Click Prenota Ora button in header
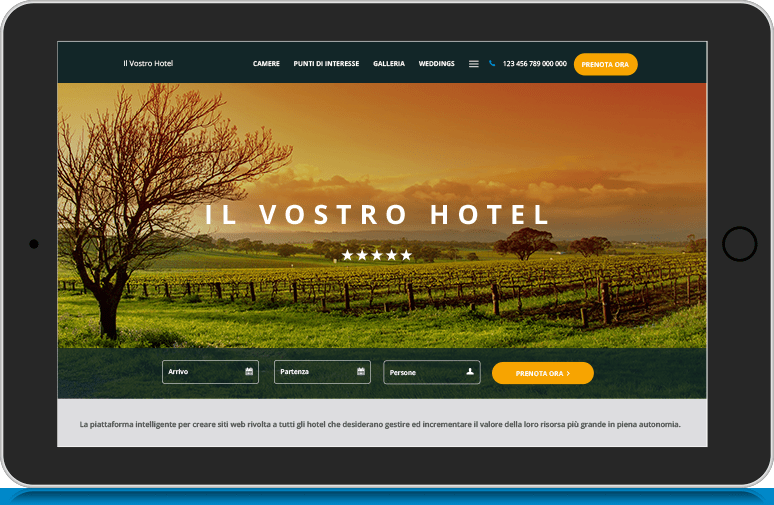Image resolution: width=774 pixels, height=505 pixels. (x=605, y=64)
